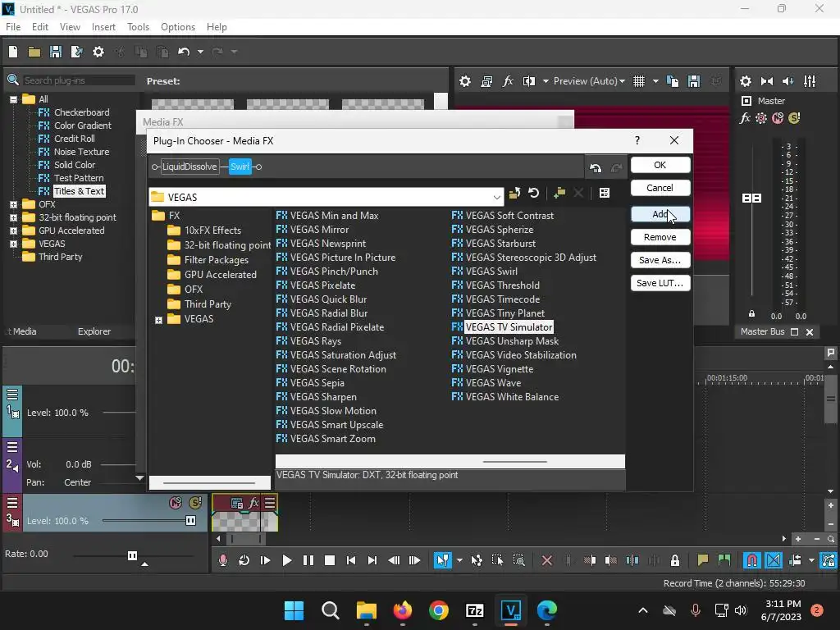Toggle Master bus mute icon

tap(778, 118)
